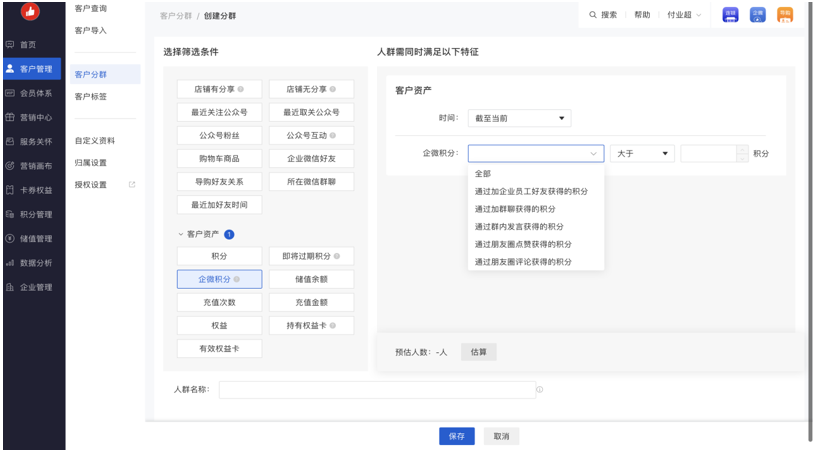820x456 pixels.
Task: Open 客户导入 submenu
Action: [90, 30]
